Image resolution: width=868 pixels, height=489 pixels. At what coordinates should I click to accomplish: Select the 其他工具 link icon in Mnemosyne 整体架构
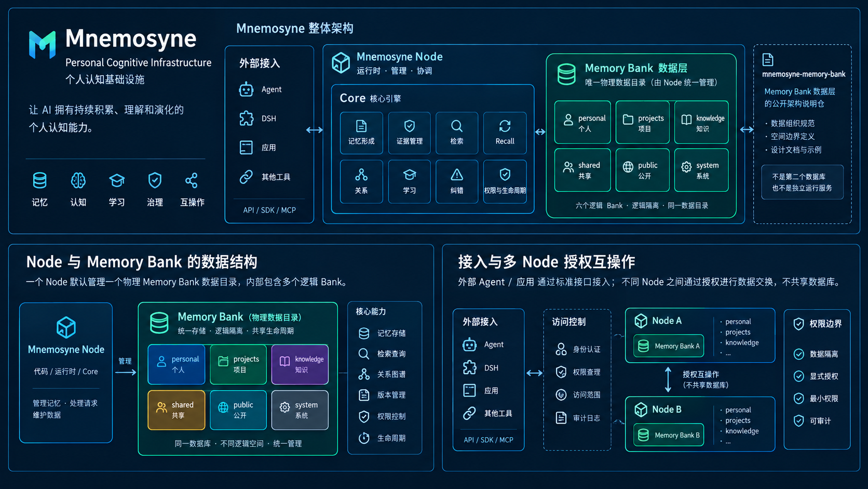[246, 177]
